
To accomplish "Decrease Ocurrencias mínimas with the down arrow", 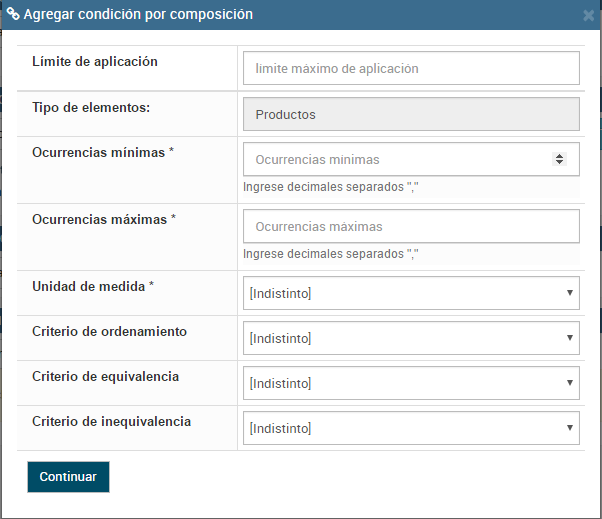I will (559, 163).
